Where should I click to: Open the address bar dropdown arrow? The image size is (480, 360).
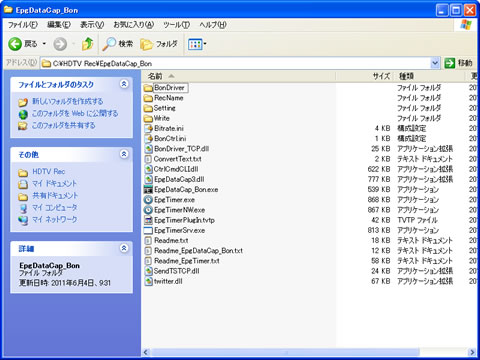(435, 63)
